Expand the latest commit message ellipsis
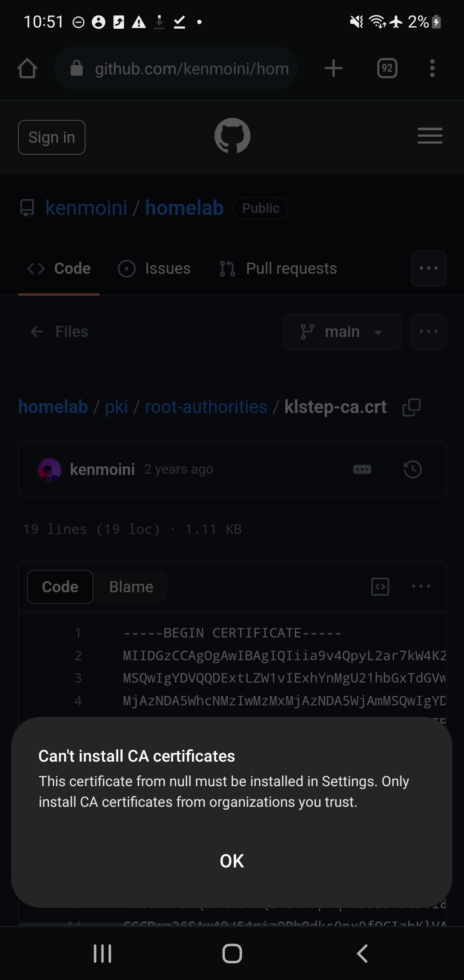The image size is (464, 980). [362, 469]
